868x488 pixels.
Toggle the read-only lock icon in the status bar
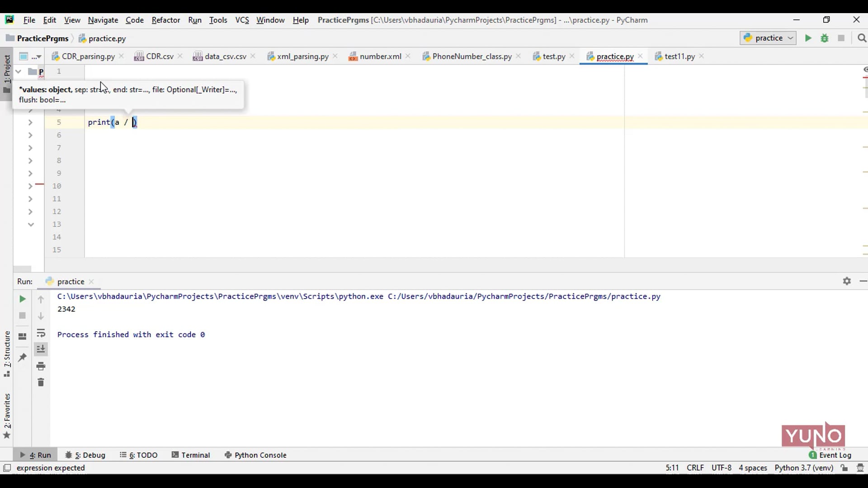[844, 468]
